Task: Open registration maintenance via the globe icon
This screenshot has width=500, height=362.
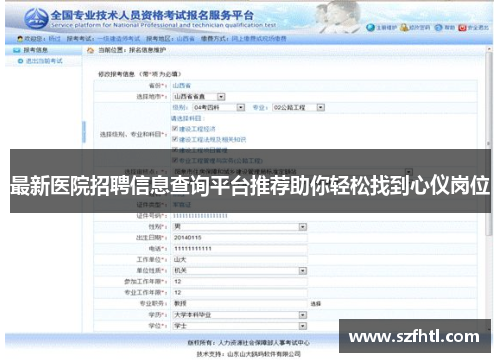Action: click(370, 28)
